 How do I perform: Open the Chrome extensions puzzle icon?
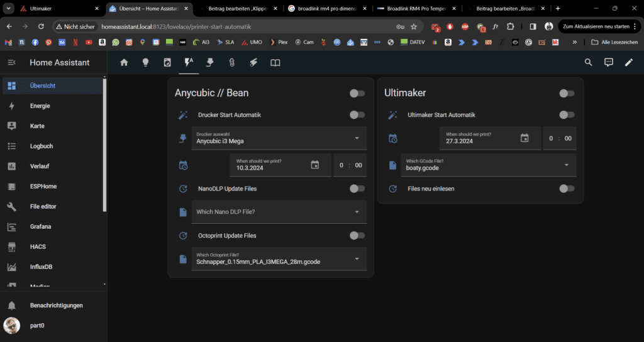click(x=510, y=26)
